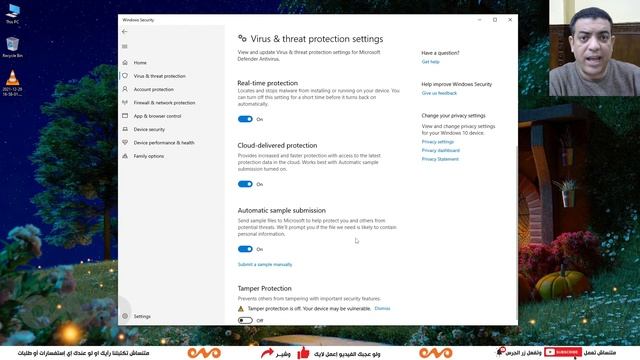Click the webcam video thumbnail
Viewport: 640px width, 360px height.
pyautogui.click(x=594, y=48)
